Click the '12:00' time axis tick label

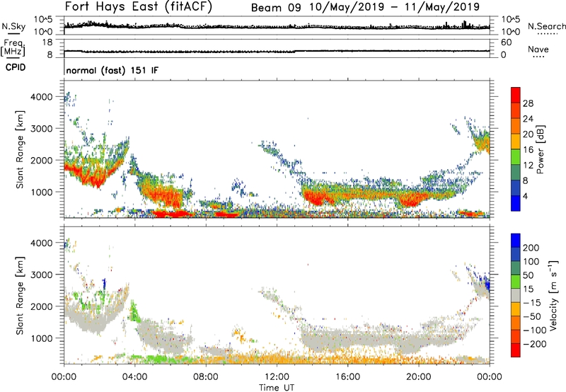tap(277, 377)
